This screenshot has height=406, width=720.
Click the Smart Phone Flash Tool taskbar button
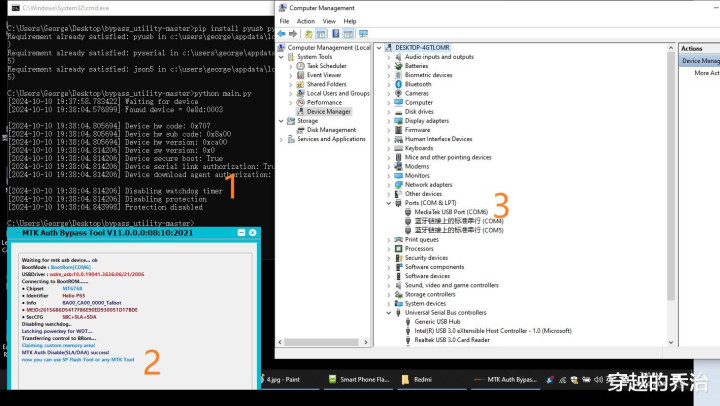pyautogui.click(x=360, y=379)
